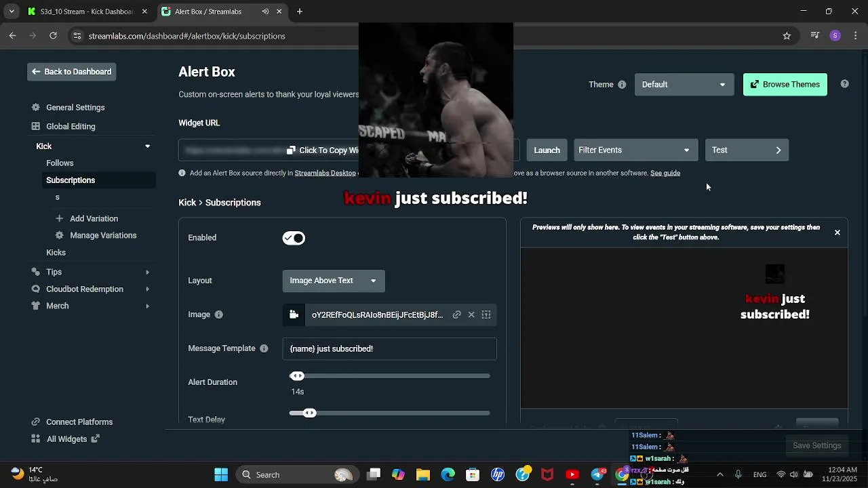Viewport: 868px width, 488px height.
Task: Open the Theme Default dropdown
Action: 684,85
